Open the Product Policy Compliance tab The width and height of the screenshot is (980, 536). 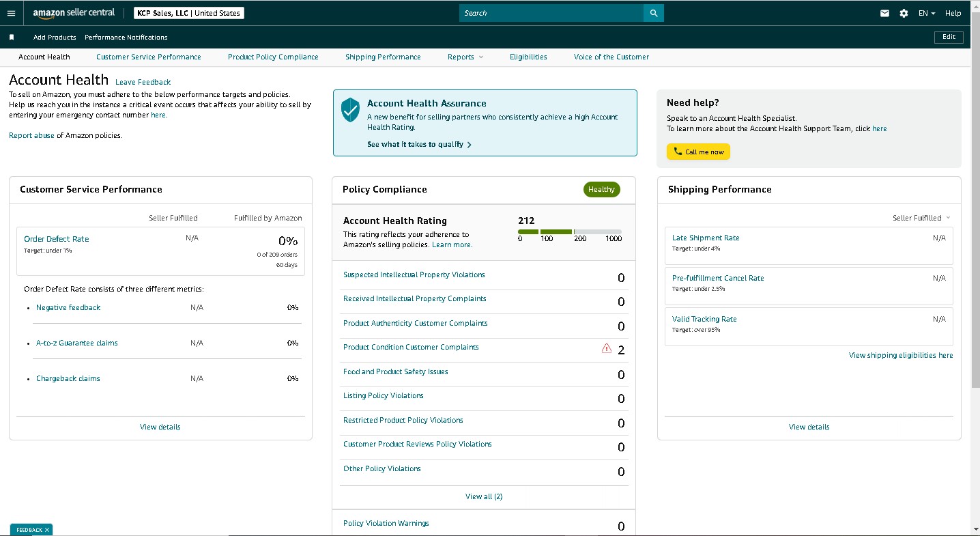[x=273, y=57]
